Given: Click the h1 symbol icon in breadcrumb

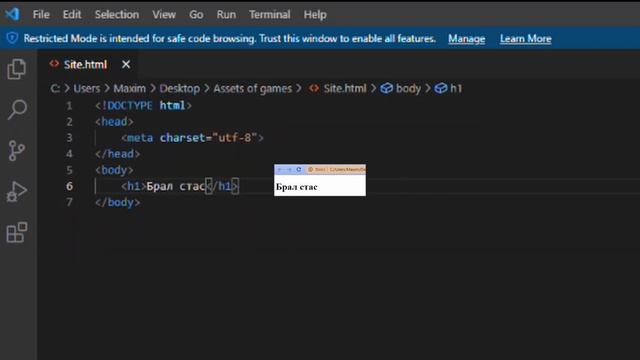Looking at the screenshot, I should (x=440, y=88).
